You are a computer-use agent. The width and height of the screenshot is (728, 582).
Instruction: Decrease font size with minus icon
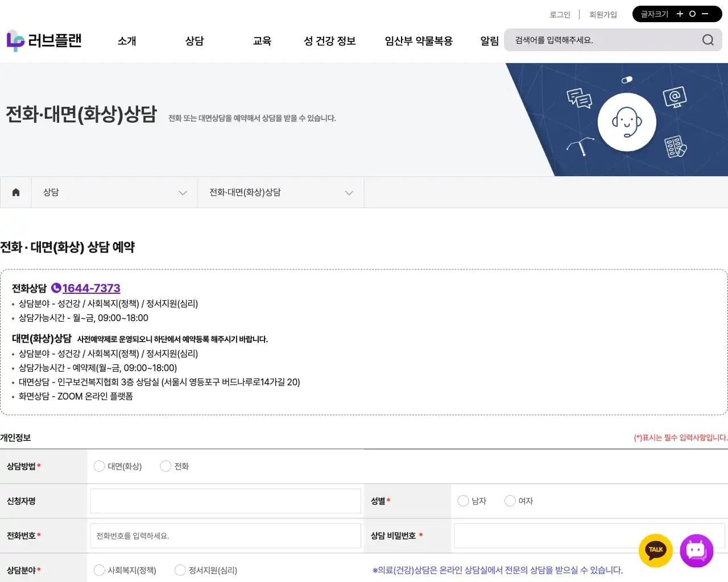(x=705, y=14)
